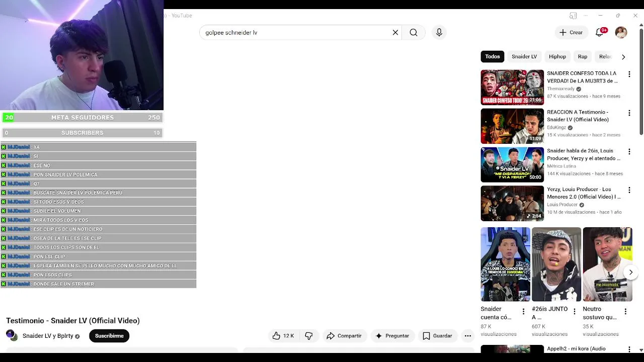Open the Crear menu button
This screenshot has height=362, width=644.
[571, 33]
